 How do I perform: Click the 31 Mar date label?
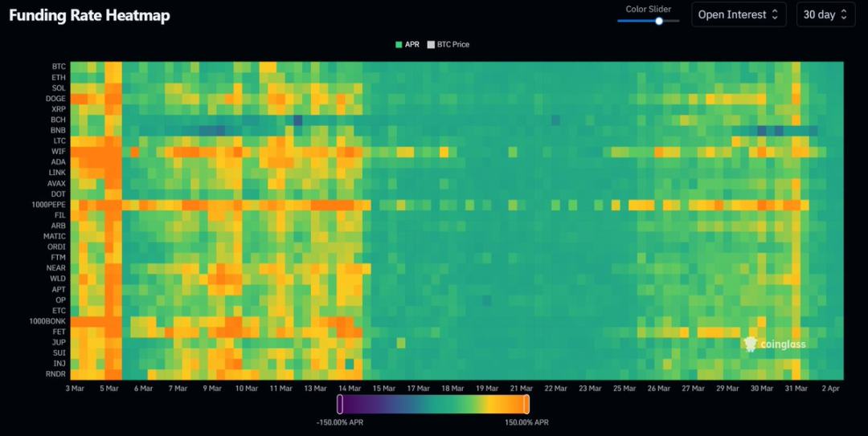(x=796, y=389)
